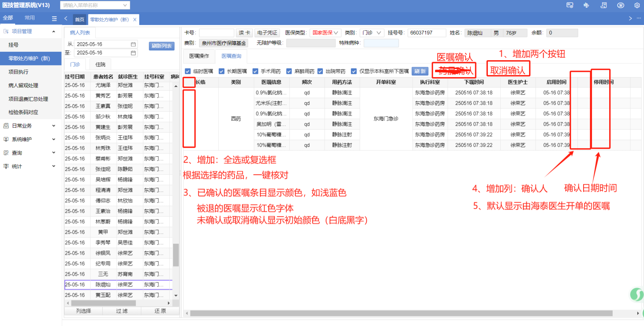This screenshot has width=644, height=326.
Task: Switch to the 医嘱查询 tab
Action: [x=231, y=56]
